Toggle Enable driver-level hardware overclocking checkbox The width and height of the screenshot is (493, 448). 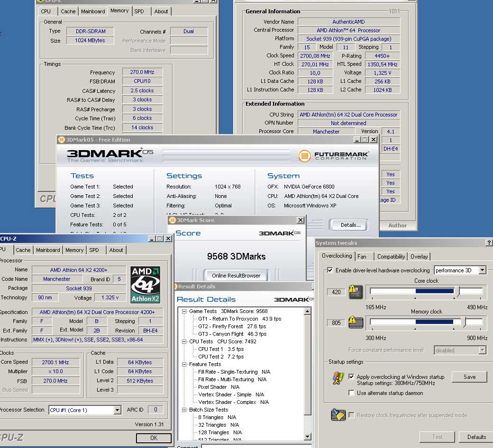click(x=330, y=270)
